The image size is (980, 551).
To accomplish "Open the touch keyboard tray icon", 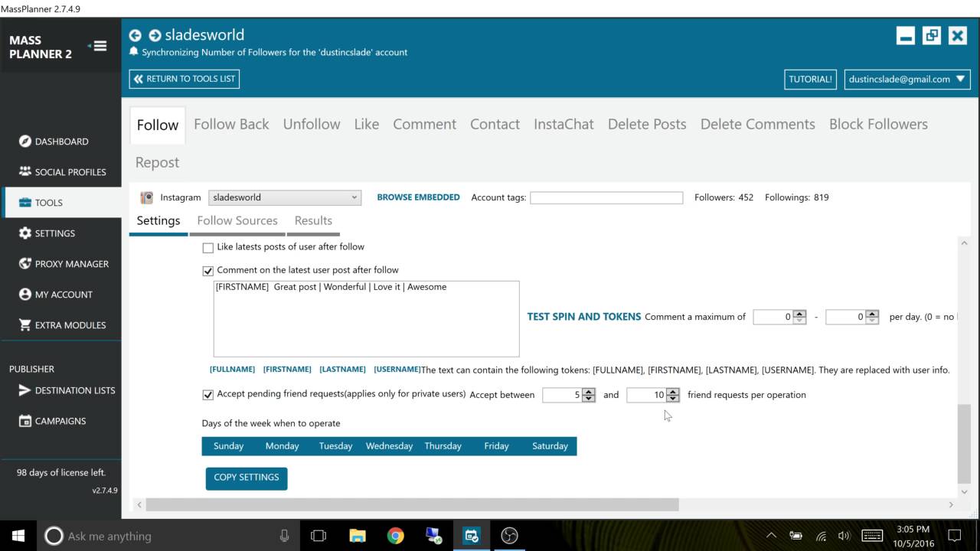I will click(872, 536).
